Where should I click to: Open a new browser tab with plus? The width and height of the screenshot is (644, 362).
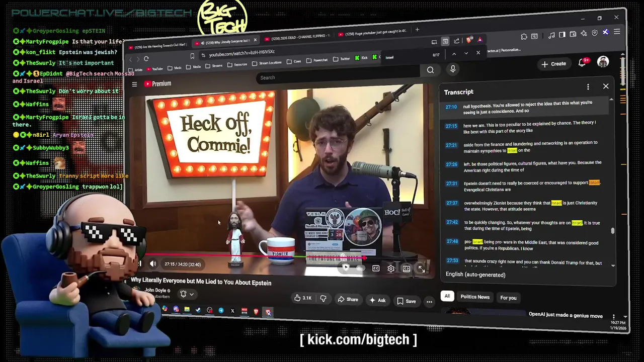click(x=417, y=30)
